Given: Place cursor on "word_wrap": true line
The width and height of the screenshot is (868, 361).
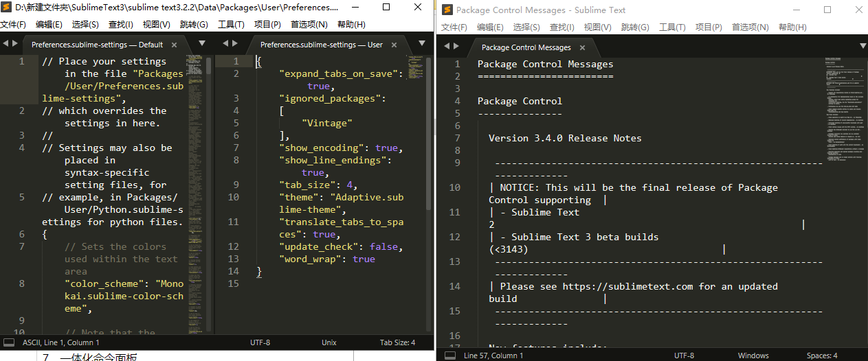Looking at the screenshot, I should (x=326, y=259).
